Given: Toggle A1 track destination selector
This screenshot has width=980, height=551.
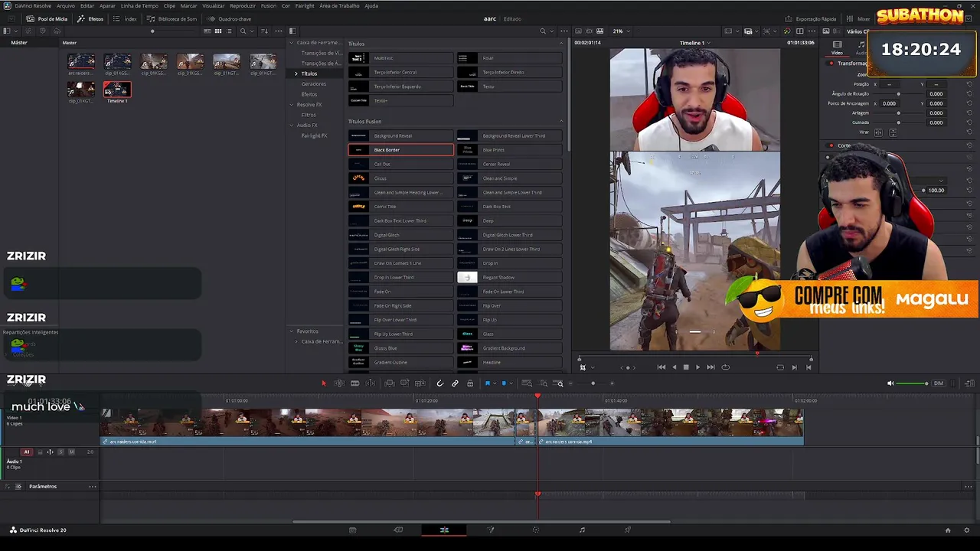Looking at the screenshot, I should click(x=27, y=452).
